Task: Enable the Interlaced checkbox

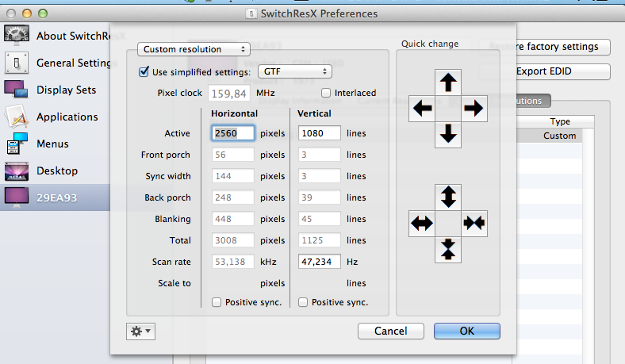Action: (326, 93)
